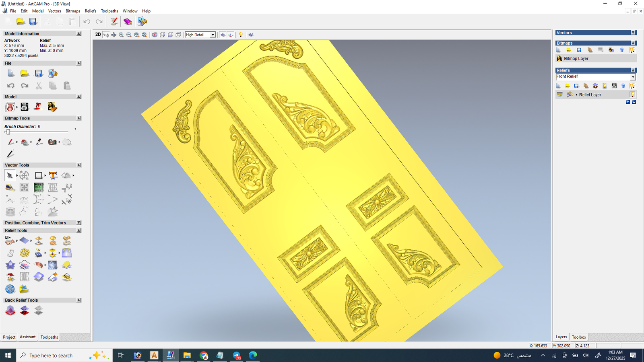Viewport: 644px width, 362px height.
Task: Switch to the Toolpaths tab
Action: coord(49,337)
